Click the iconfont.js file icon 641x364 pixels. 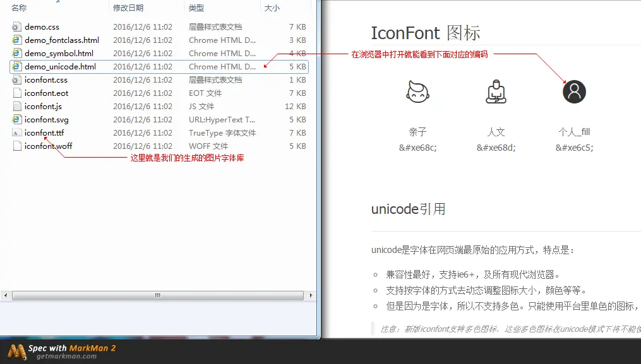17,107
